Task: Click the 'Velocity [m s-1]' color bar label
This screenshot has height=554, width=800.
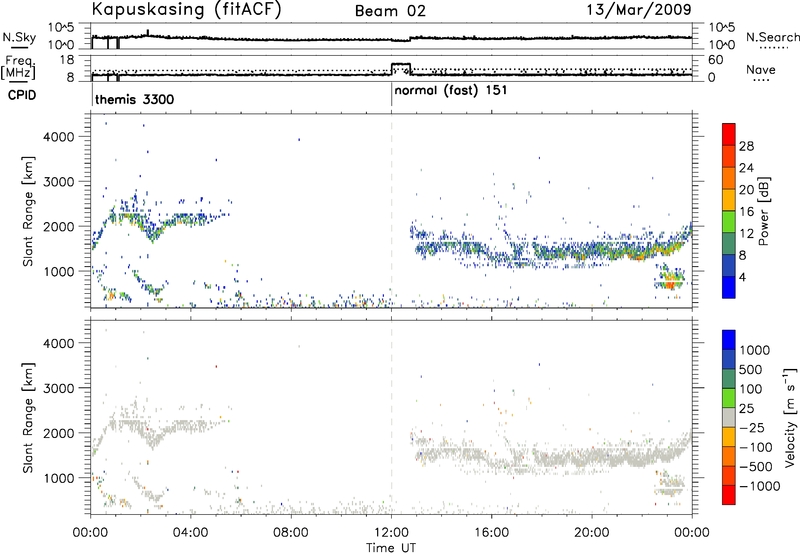Action: (790, 417)
